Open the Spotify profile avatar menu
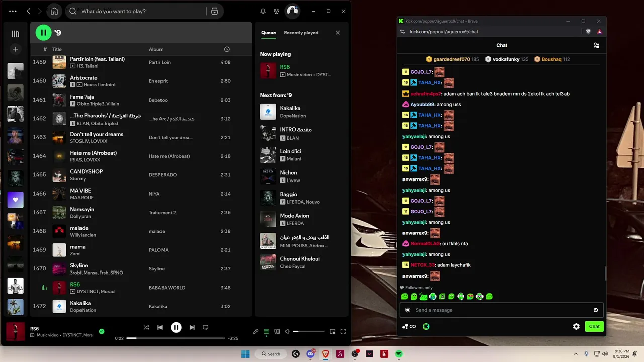 tap(292, 11)
